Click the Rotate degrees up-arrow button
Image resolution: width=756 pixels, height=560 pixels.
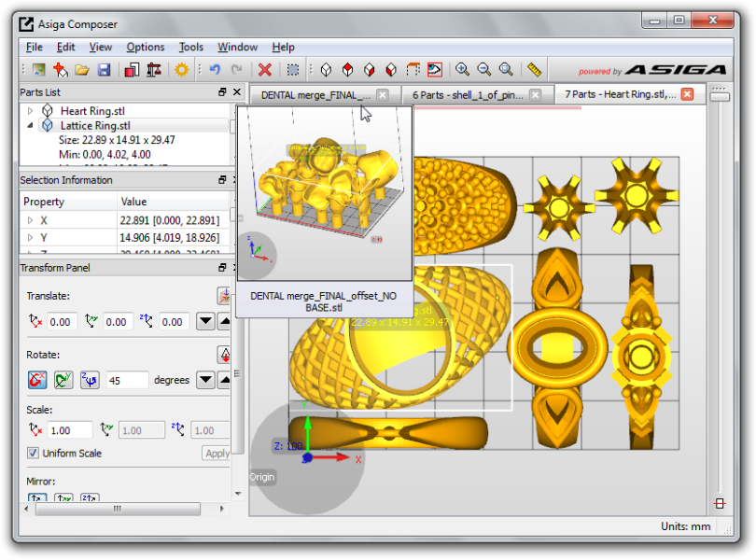225,380
